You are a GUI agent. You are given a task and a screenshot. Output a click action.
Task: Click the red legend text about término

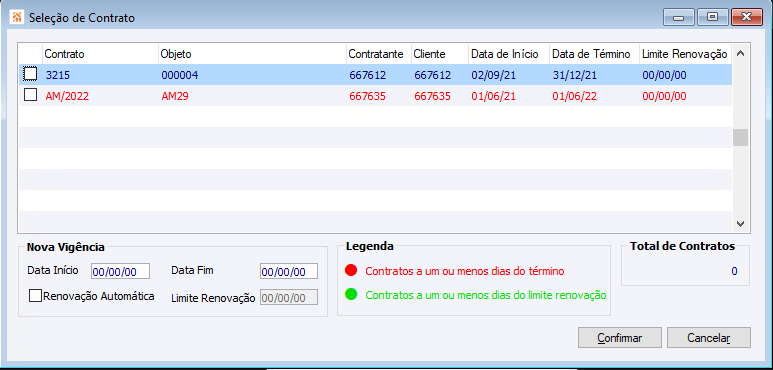point(465,271)
